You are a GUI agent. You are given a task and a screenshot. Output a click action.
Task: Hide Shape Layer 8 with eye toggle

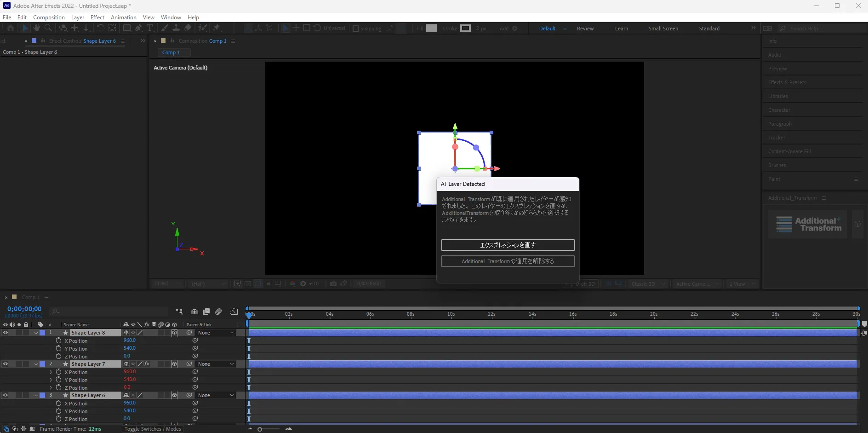(6, 333)
